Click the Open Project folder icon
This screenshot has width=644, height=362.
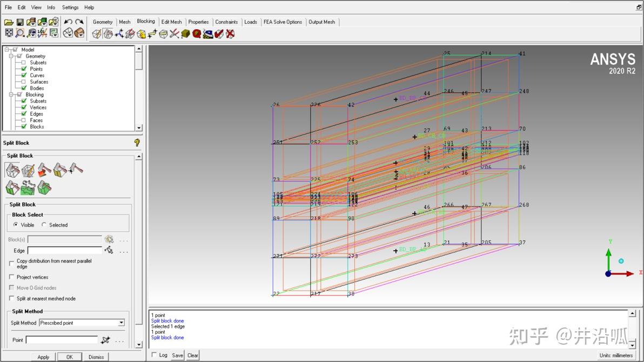tap(9, 22)
